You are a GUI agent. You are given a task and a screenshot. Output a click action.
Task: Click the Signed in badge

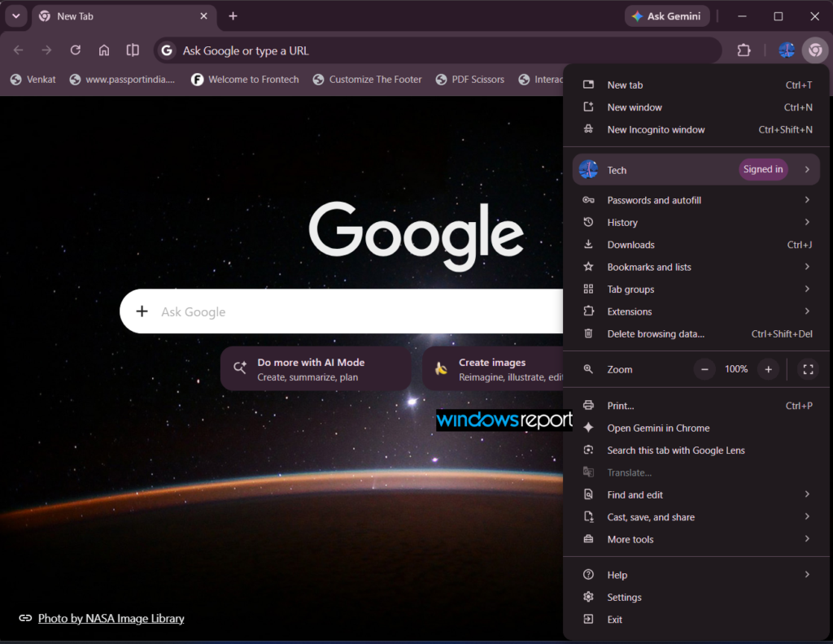(x=763, y=169)
